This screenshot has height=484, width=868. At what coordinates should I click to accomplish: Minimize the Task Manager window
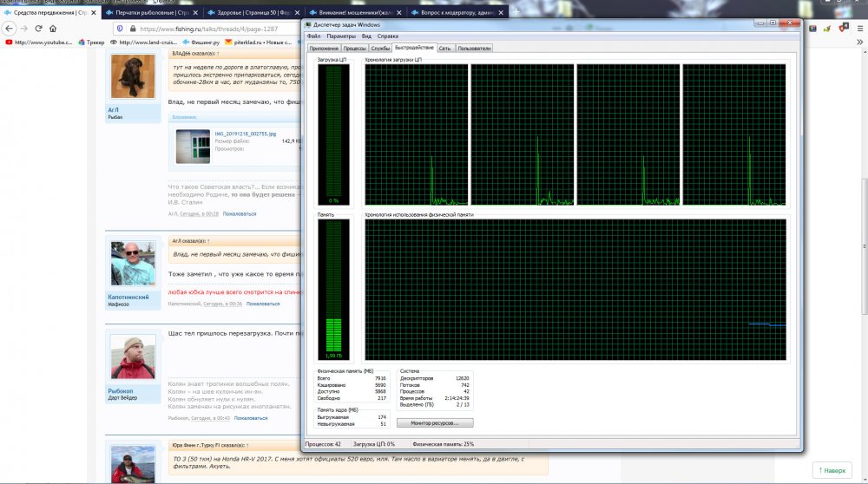[x=760, y=23]
